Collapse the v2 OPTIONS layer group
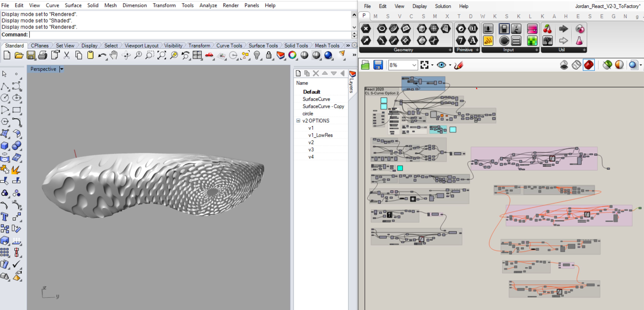Screen dimensions: 644x310 coord(298,121)
